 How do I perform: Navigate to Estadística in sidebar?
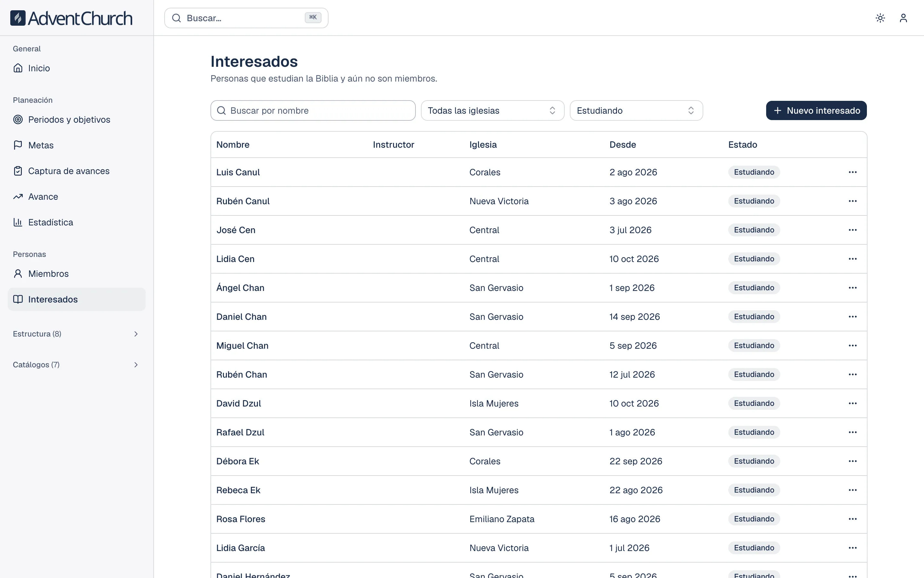pos(76,222)
